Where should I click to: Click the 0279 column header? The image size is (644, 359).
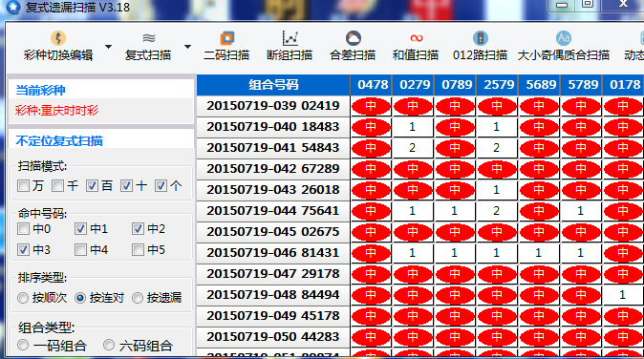pyautogui.click(x=415, y=85)
